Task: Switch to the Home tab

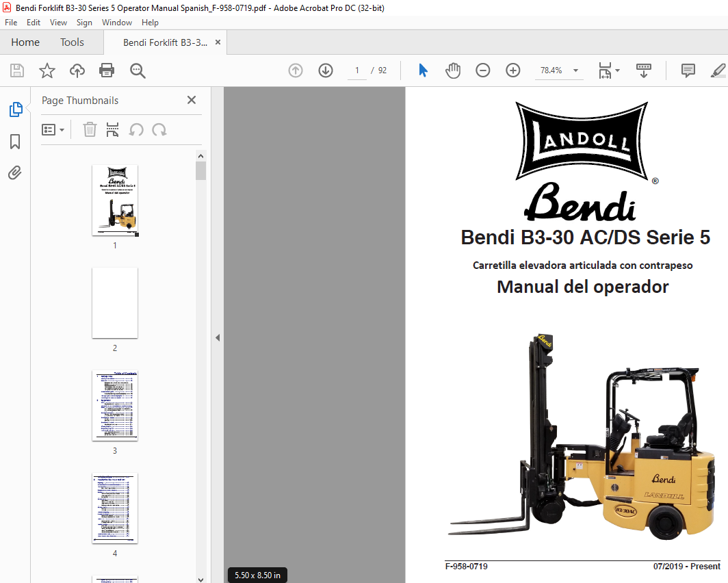Action: [x=25, y=42]
